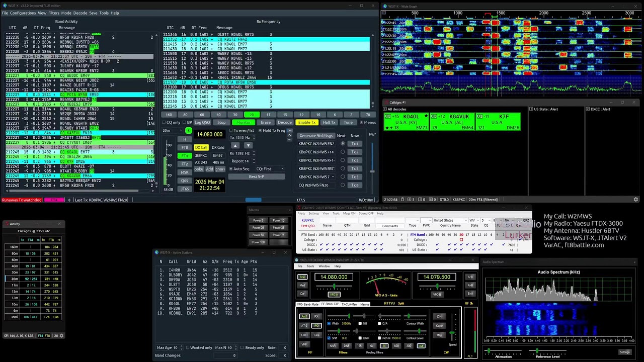This screenshot has width=644, height=362.
Task: Click the ZIN button in CW section
Action: pyautogui.click(x=439, y=316)
